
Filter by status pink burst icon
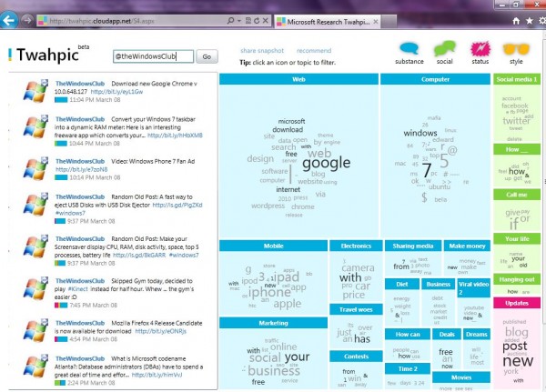point(480,49)
